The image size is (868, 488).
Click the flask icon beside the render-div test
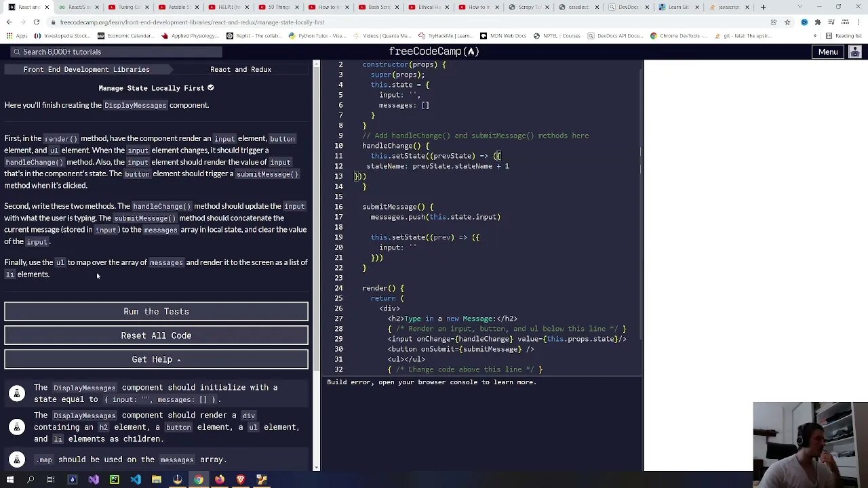click(17, 427)
